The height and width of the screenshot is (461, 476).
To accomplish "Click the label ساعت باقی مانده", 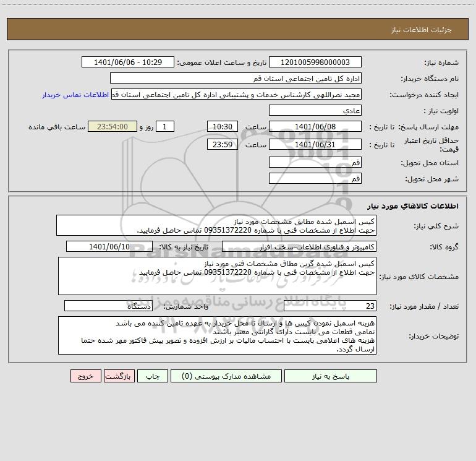I will [x=57, y=127].
